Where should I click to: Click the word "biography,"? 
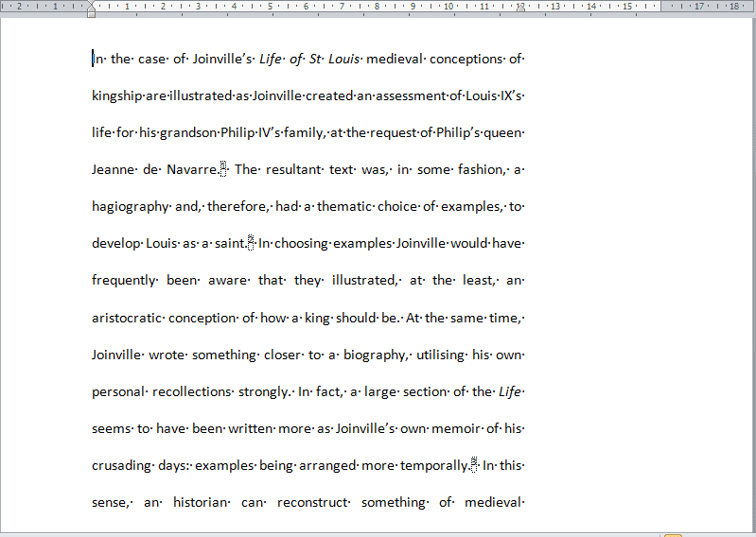pos(375,355)
